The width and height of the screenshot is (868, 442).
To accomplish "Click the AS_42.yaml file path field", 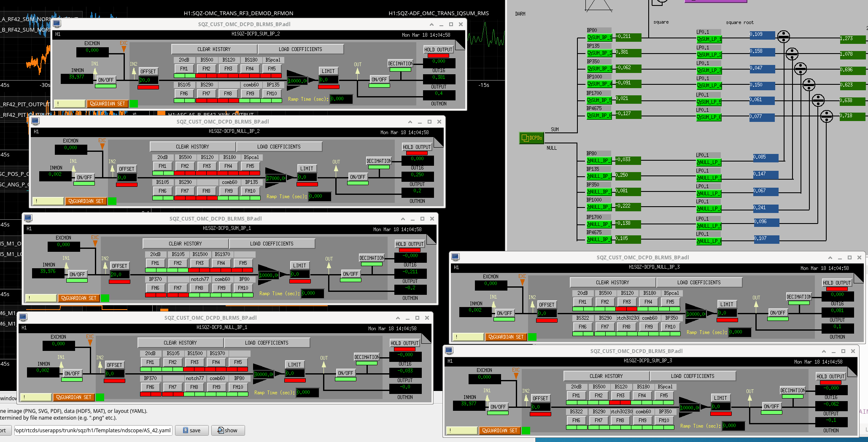I will pyautogui.click(x=93, y=430).
